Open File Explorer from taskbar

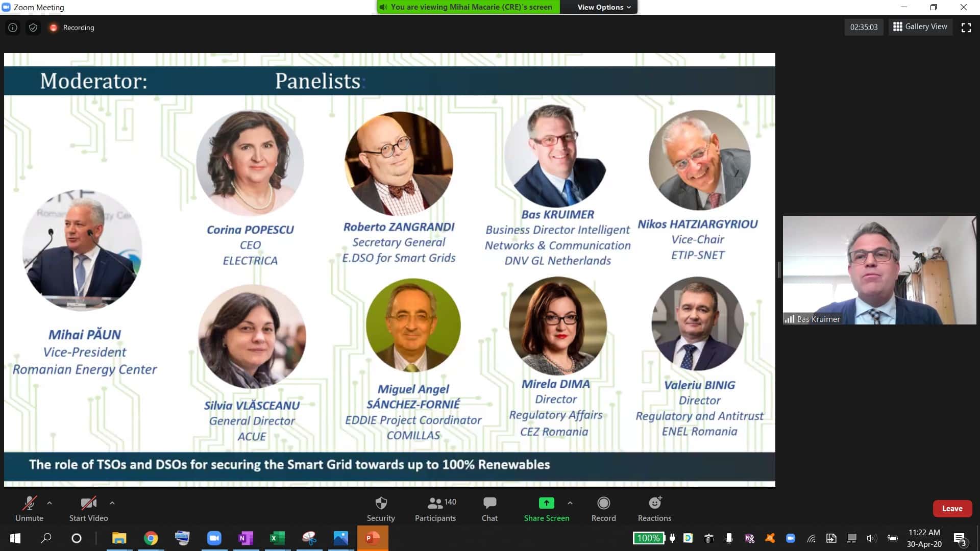click(x=119, y=538)
